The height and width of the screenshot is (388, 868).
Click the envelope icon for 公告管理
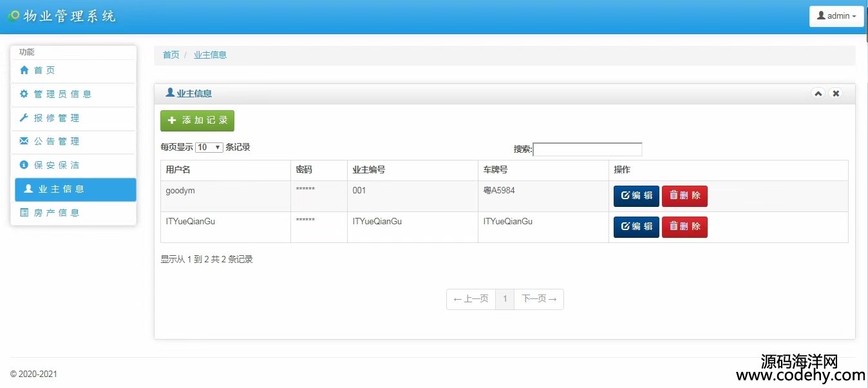[24, 141]
